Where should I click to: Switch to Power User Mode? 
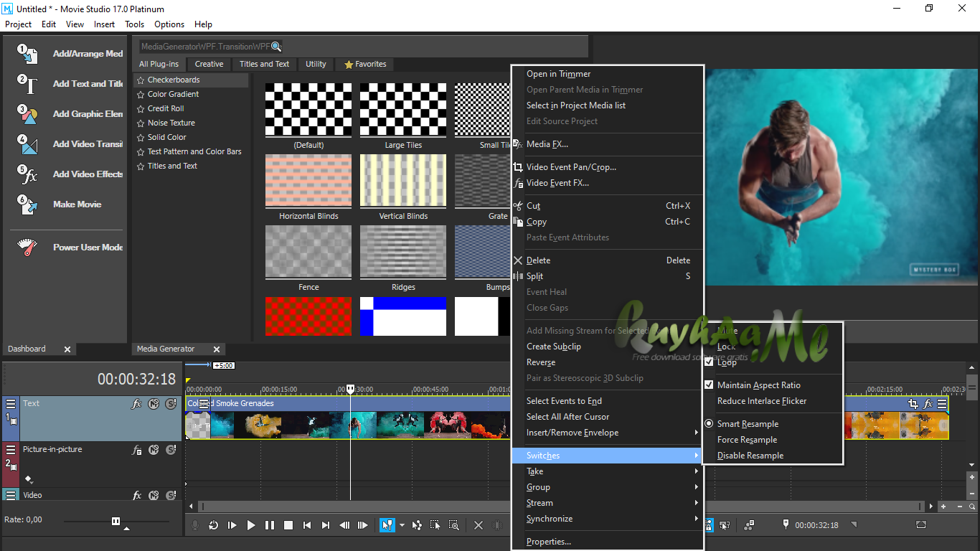(x=70, y=248)
